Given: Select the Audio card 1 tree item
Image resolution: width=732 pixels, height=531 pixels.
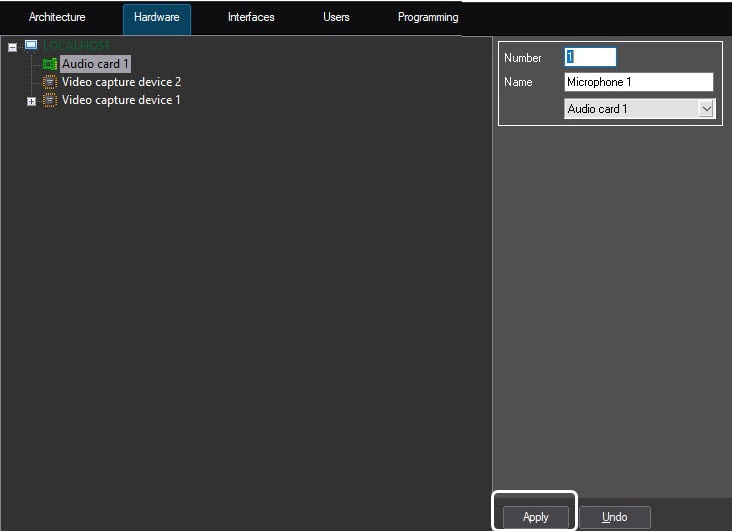Looking at the screenshot, I should point(95,64).
